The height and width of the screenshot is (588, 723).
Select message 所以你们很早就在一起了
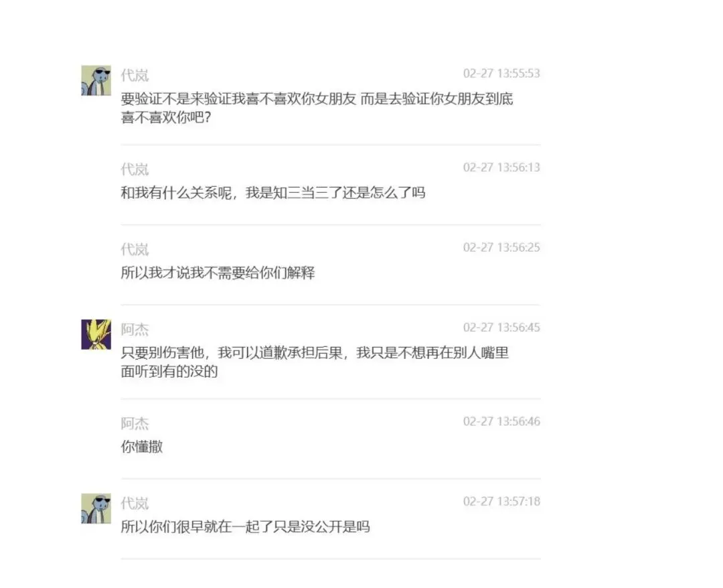[x=245, y=526]
